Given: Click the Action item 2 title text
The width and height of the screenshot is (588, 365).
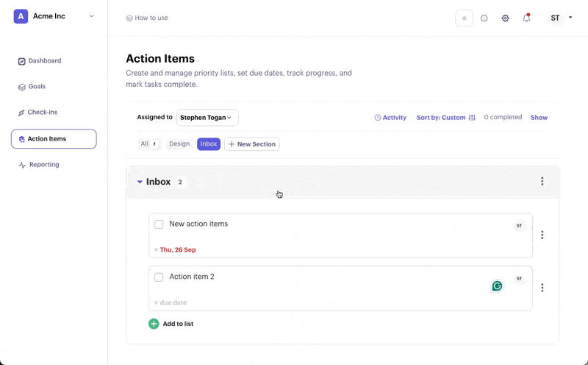Looking at the screenshot, I should pos(192,277).
